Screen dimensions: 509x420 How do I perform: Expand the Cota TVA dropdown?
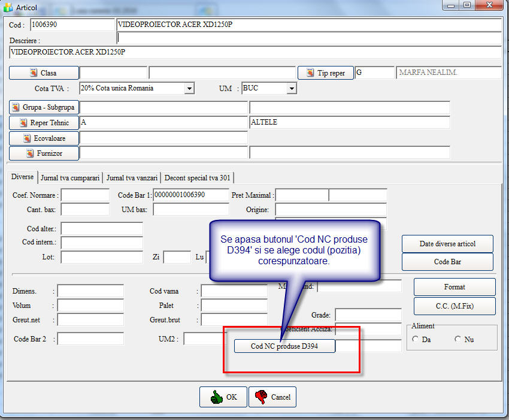189,89
